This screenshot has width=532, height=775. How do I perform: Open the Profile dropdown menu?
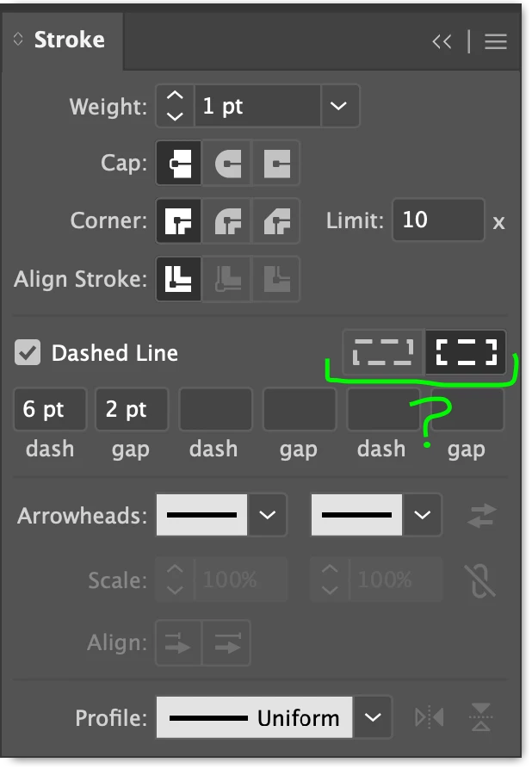pyautogui.click(x=373, y=717)
